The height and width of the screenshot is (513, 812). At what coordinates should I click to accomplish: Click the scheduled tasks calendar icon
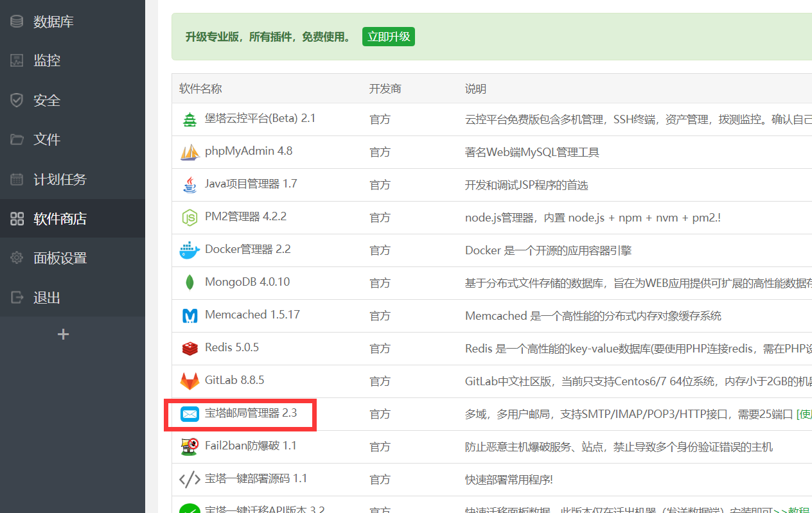pos(17,179)
